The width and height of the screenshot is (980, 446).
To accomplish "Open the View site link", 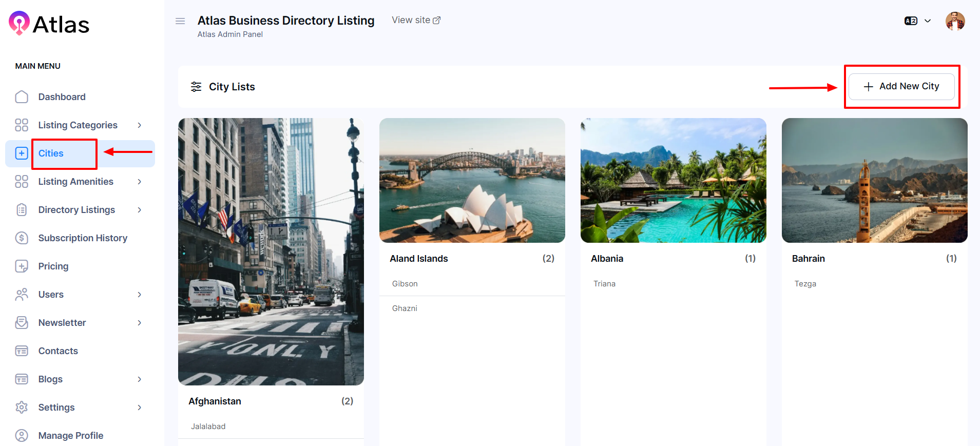I will [416, 20].
